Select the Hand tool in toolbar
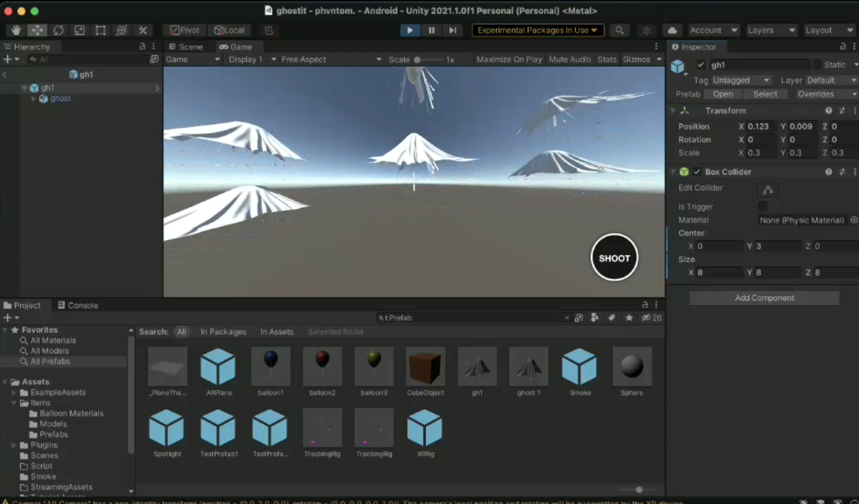The height and width of the screenshot is (504, 859). [16, 30]
